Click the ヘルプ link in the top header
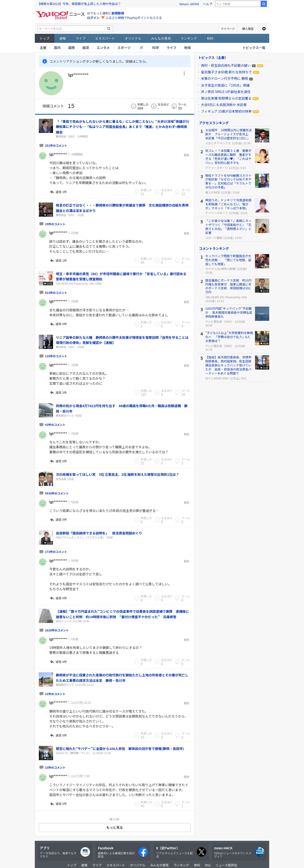This screenshot has width=304, height=868. [207, 4]
